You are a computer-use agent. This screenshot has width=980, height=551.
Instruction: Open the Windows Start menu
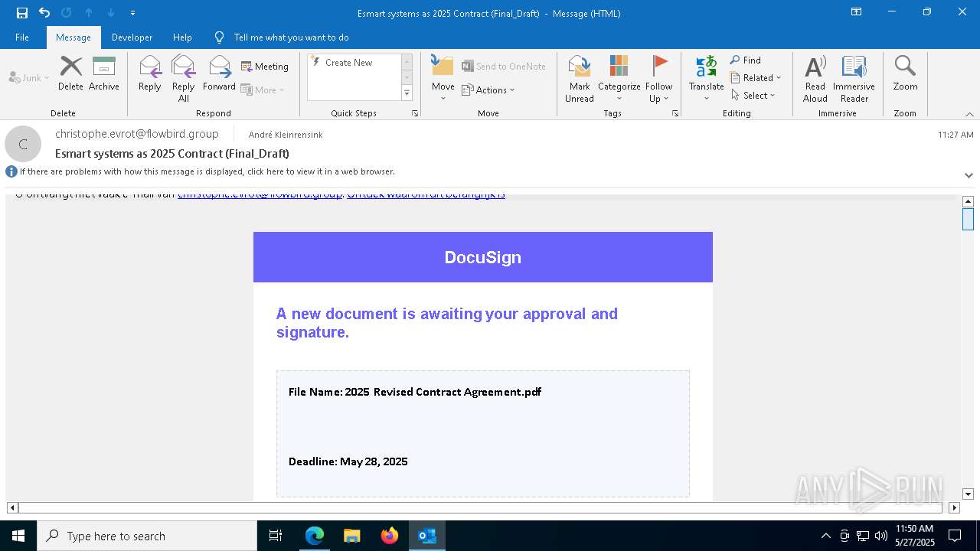[x=18, y=536]
